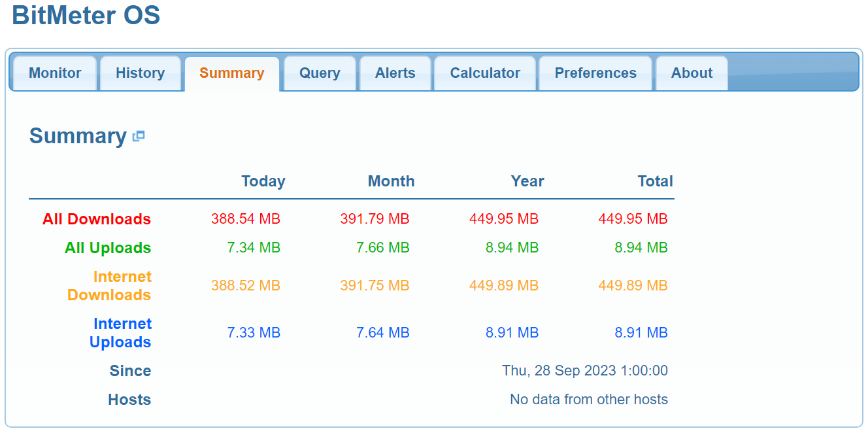Switch to the Calculator tab
Screen dimensions: 868x433
point(485,73)
